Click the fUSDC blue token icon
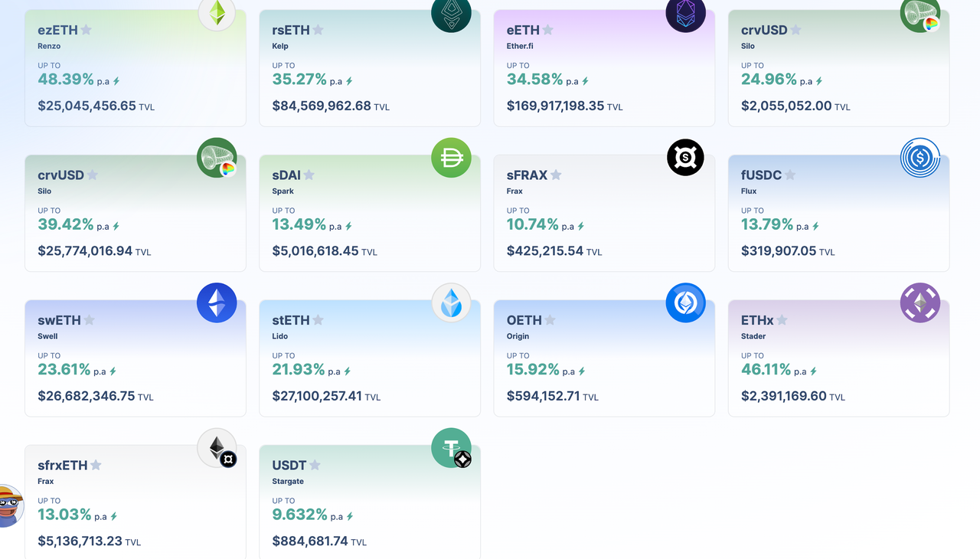This screenshot has height=559, width=980. pyautogui.click(x=920, y=158)
